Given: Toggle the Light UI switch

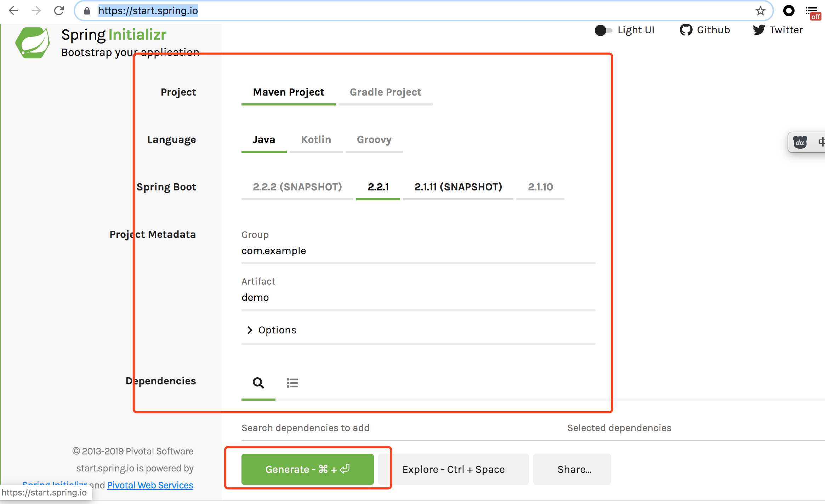Looking at the screenshot, I should pos(603,30).
